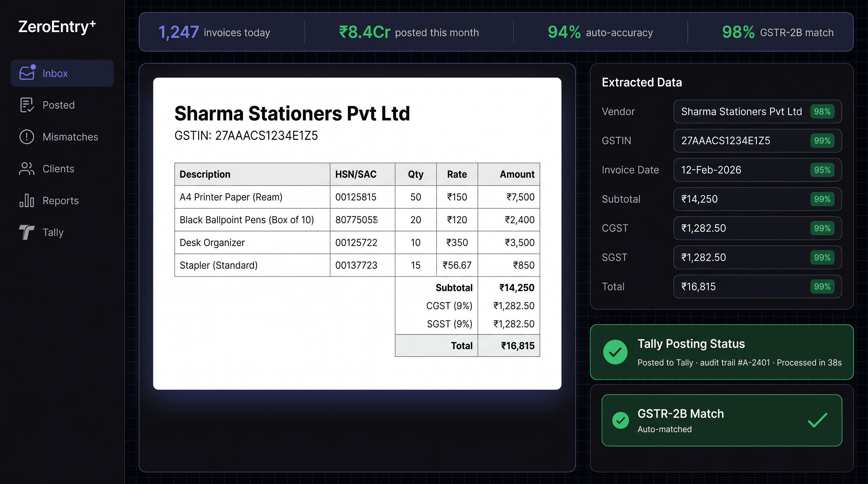
Task: Click the 95% confidence badge for Invoice Date
Action: click(822, 170)
